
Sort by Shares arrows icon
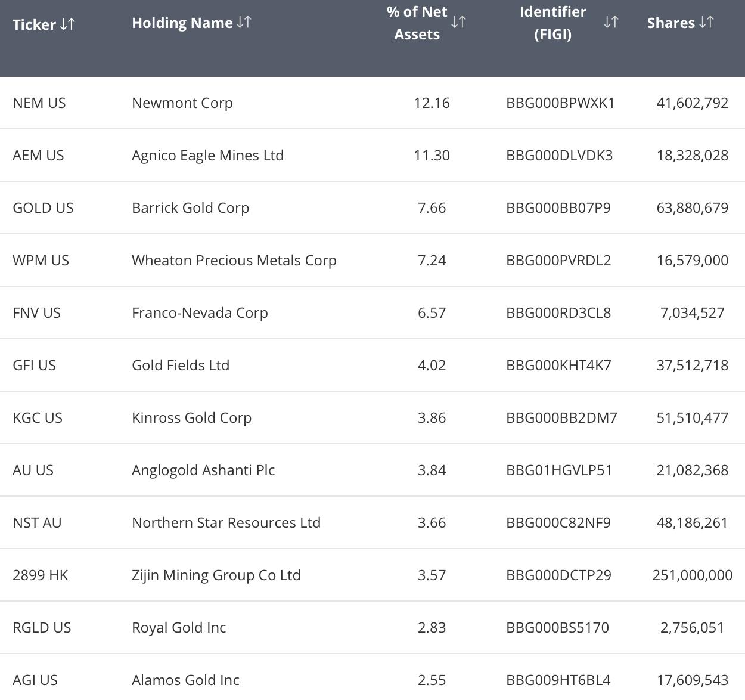click(x=706, y=23)
